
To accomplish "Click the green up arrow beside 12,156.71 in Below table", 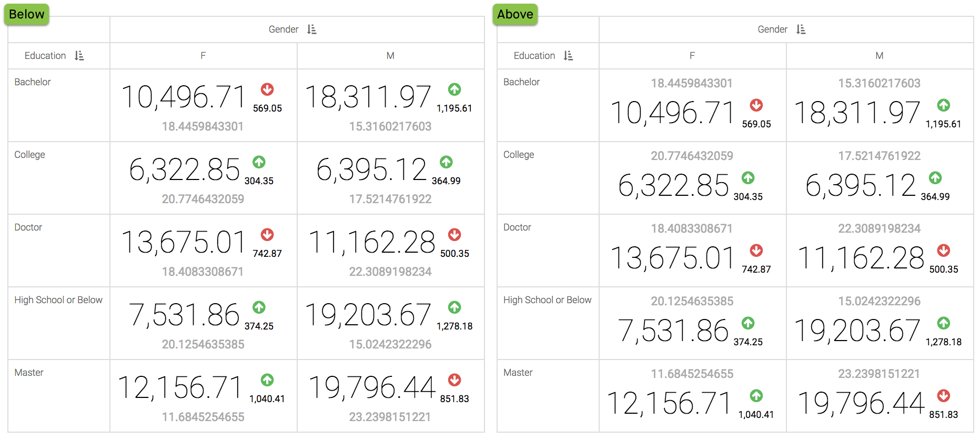I will (267, 380).
